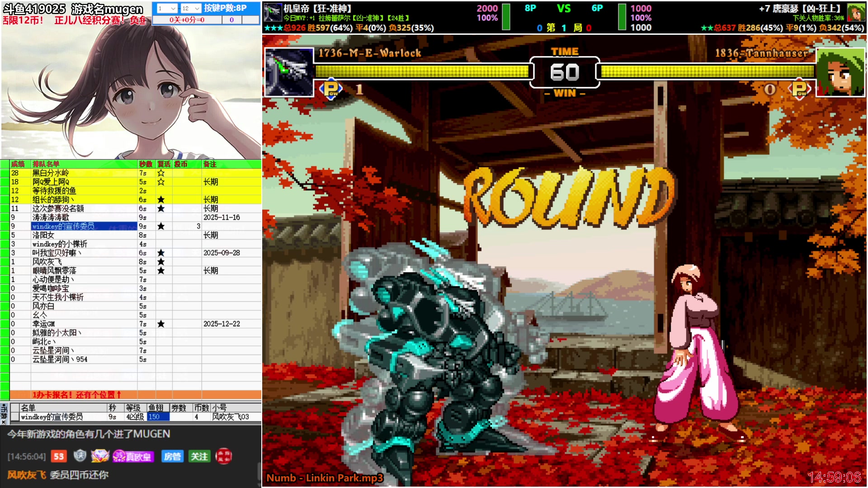Click the 按键P数:8P label
Image resolution: width=868 pixels, height=488 pixels.
pyautogui.click(x=225, y=8)
